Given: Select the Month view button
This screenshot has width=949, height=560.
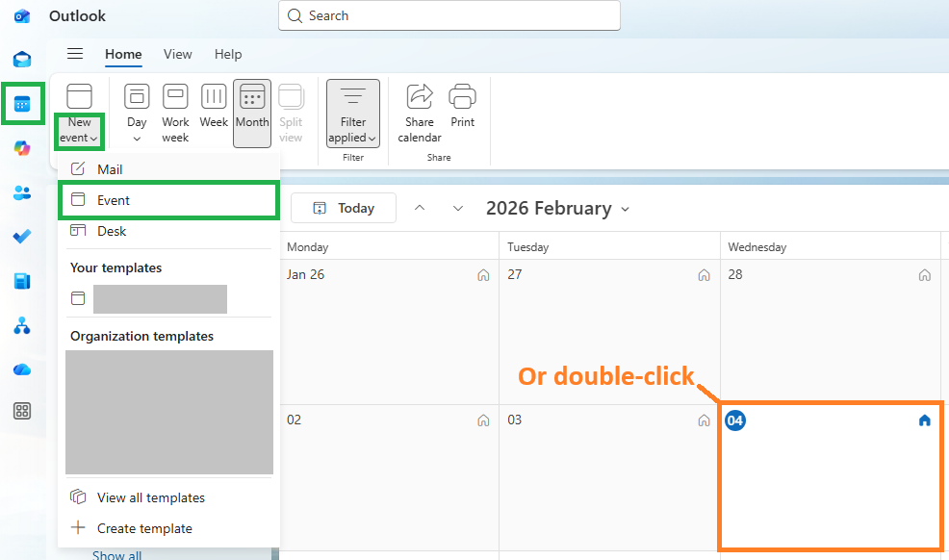Looking at the screenshot, I should point(252,114).
